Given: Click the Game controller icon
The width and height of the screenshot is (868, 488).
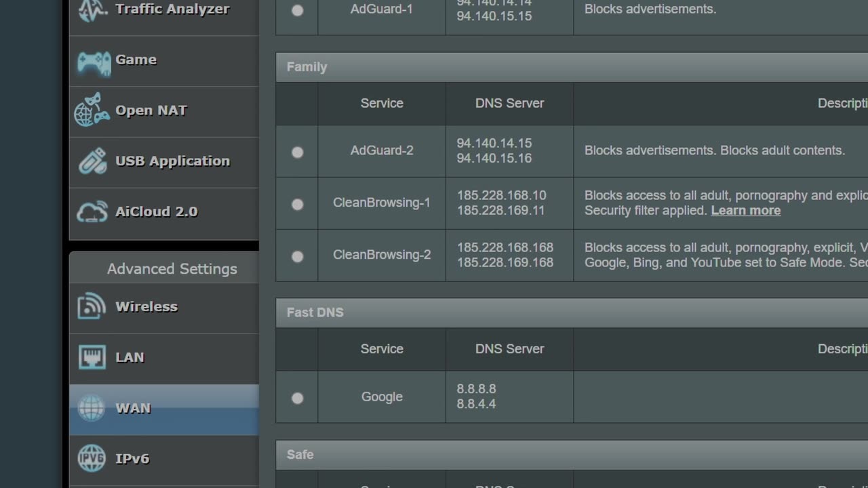Looking at the screenshot, I should pos(93,62).
